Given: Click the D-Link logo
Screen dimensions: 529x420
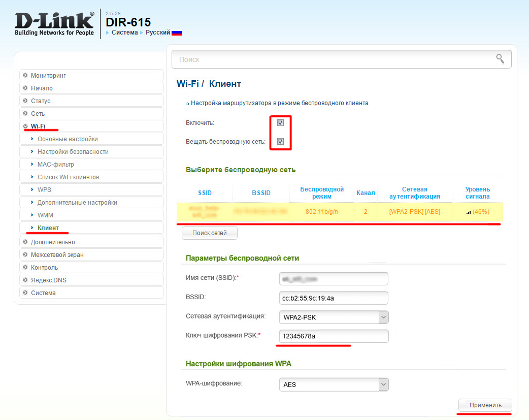Looking at the screenshot, I should click(54, 24).
